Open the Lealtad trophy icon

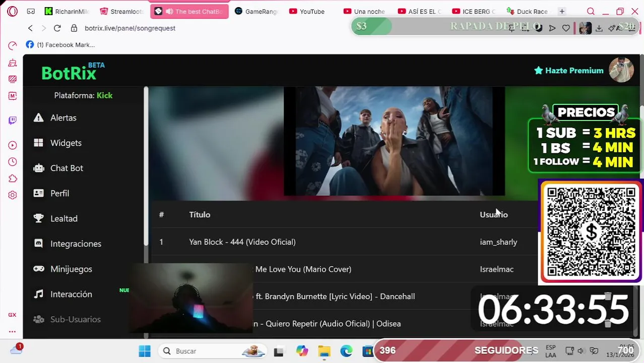pyautogui.click(x=38, y=218)
